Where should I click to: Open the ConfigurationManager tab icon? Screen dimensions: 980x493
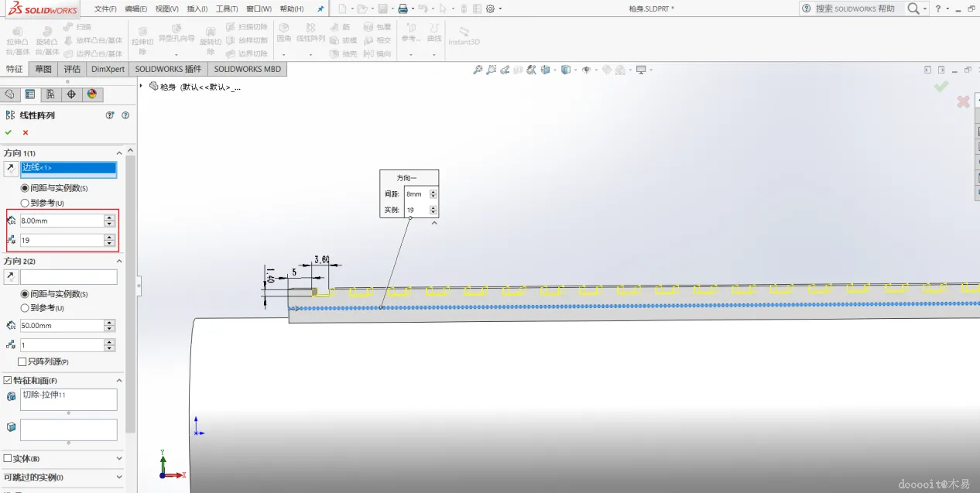(50, 94)
